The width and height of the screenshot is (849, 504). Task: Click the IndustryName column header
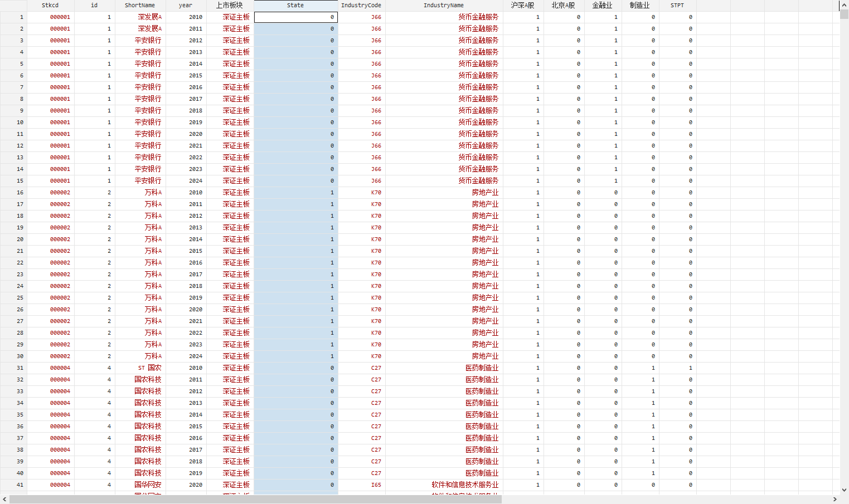(x=444, y=6)
